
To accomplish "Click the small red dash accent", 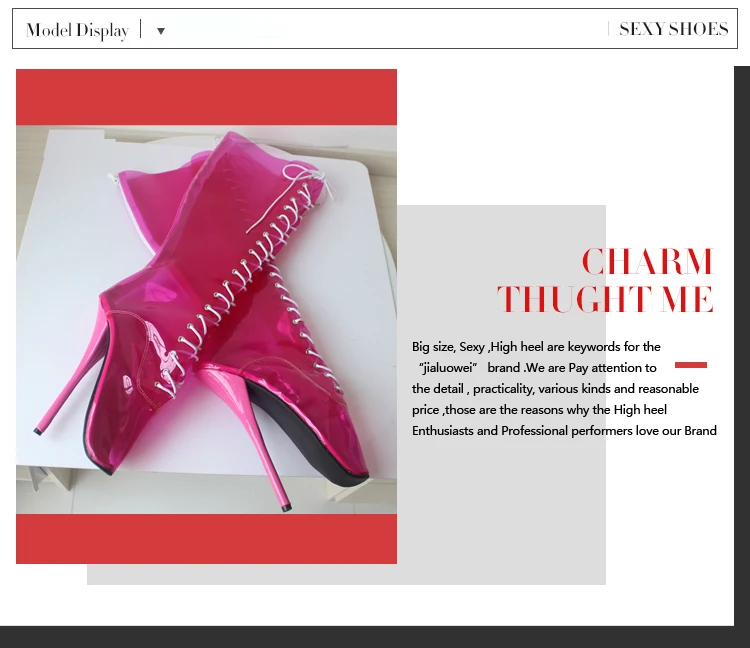I will coord(691,365).
